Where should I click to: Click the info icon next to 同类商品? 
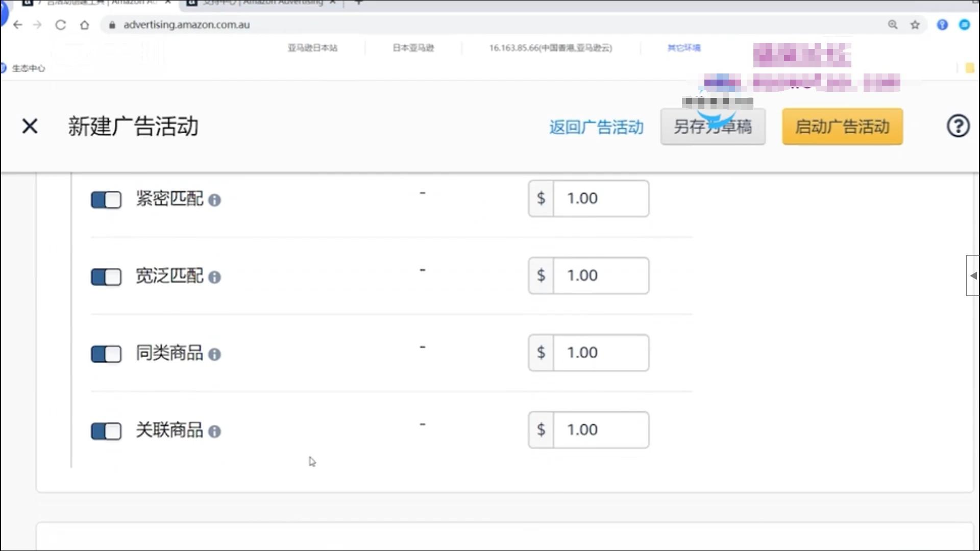(x=215, y=355)
